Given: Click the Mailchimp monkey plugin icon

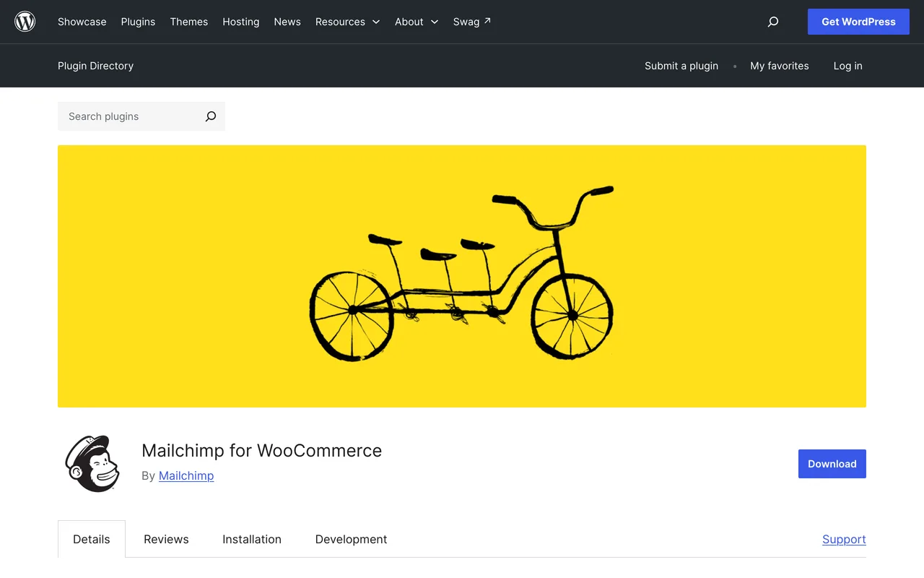Looking at the screenshot, I should pyautogui.click(x=92, y=464).
